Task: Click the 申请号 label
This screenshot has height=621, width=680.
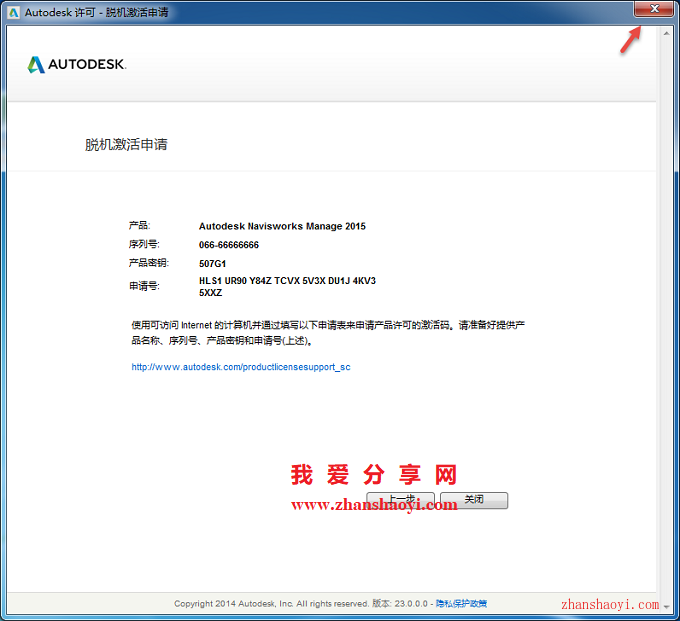Action: tap(144, 286)
